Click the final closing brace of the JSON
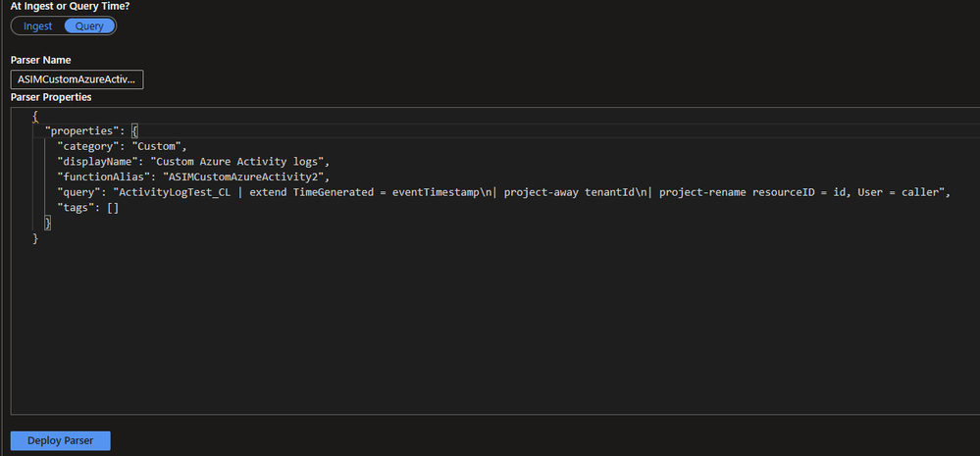 pos(35,238)
